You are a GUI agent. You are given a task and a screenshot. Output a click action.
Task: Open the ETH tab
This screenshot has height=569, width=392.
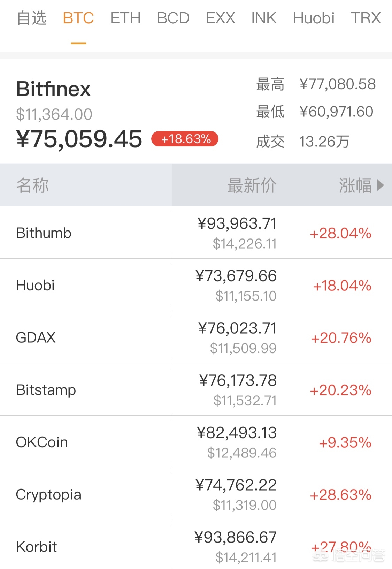tap(125, 18)
